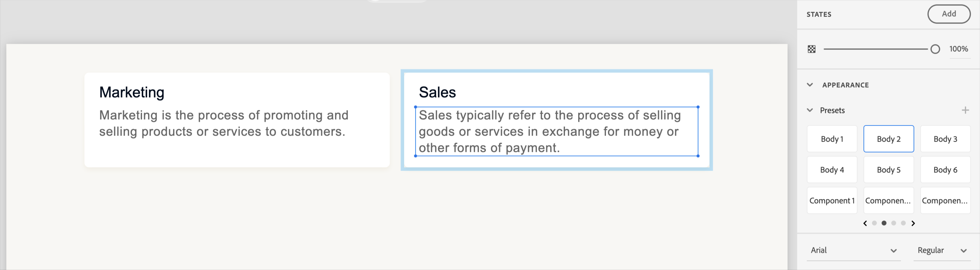This screenshot has width=980, height=270.
Task: Apply the Body 5 preset
Action: (889, 170)
